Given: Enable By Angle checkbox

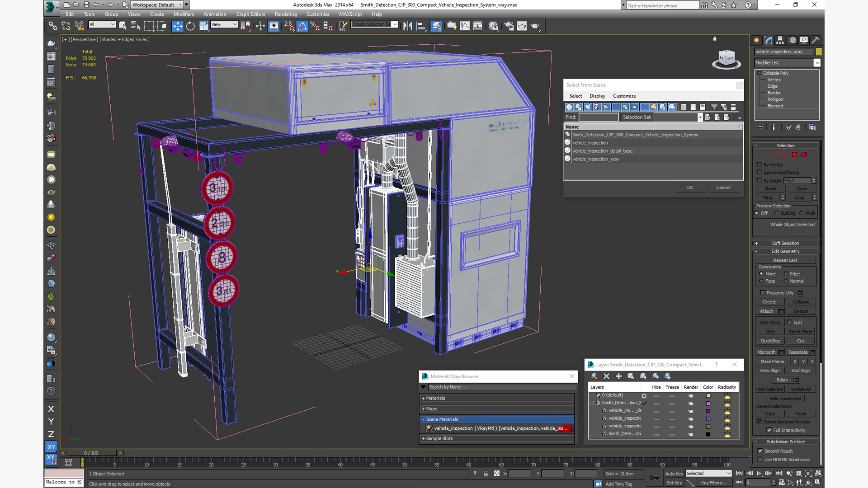Looking at the screenshot, I should pyautogui.click(x=759, y=180).
